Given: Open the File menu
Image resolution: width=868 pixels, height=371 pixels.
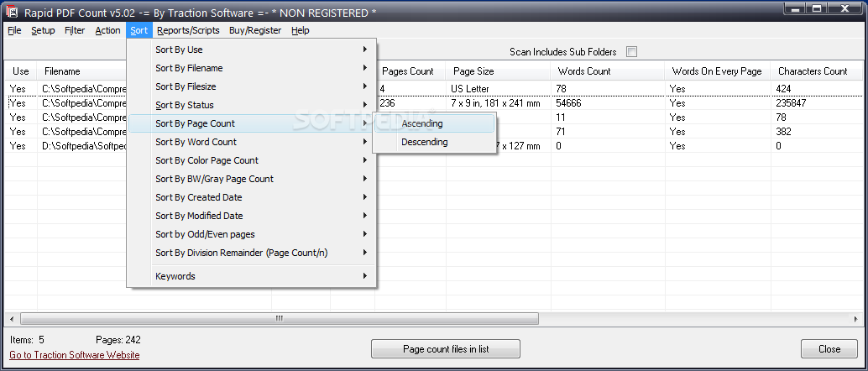Looking at the screenshot, I should pyautogui.click(x=14, y=30).
